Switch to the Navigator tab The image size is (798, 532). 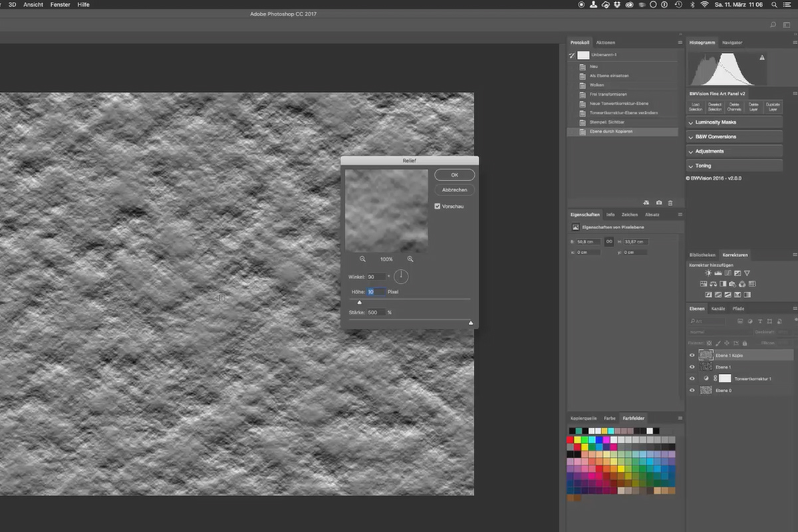(x=732, y=43)
